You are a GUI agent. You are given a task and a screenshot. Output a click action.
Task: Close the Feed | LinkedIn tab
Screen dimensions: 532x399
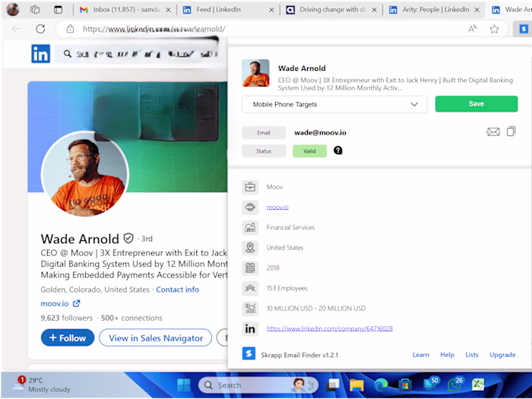(x=271, y=10)
